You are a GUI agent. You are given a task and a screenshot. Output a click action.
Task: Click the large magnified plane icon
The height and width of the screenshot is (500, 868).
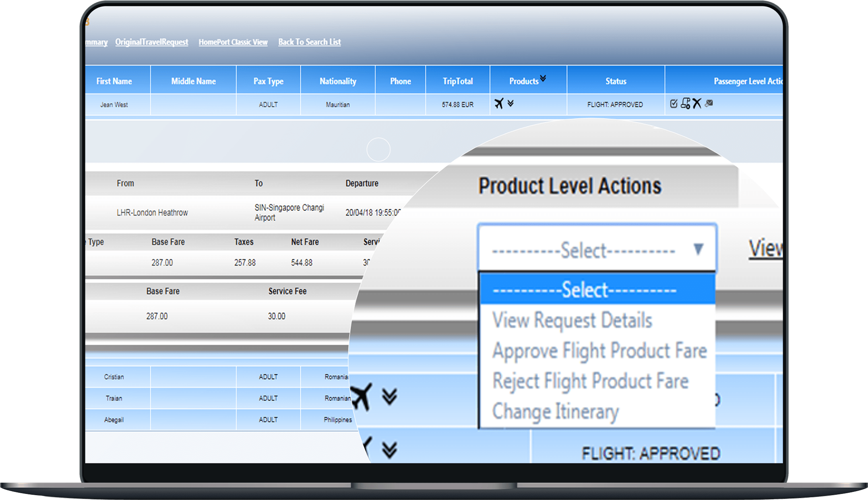361,396
